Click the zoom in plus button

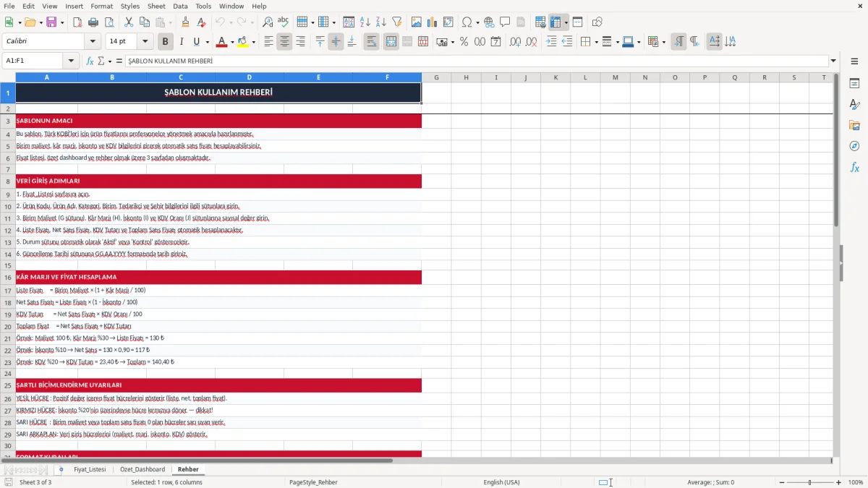coord(838,482)
